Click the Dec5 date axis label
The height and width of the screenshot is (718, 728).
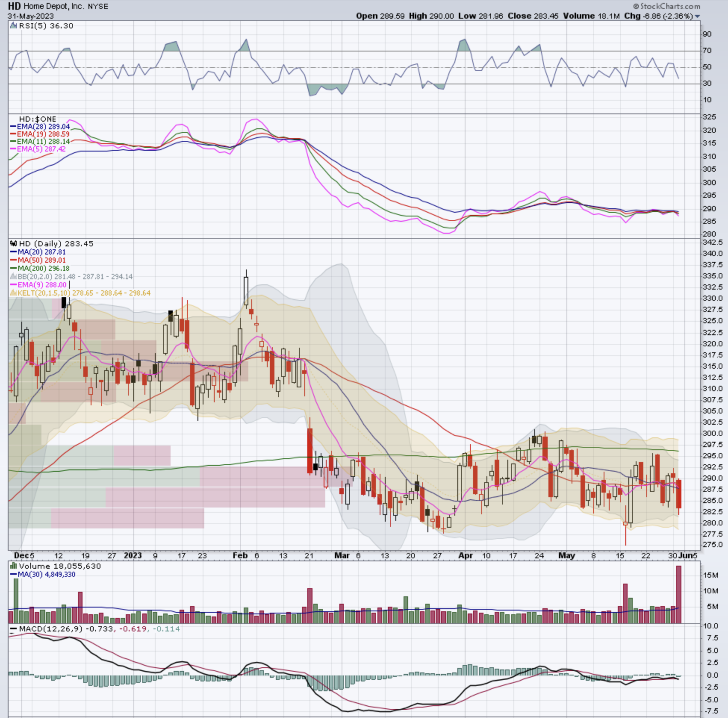pyautogui.click(x=24, y=555)
